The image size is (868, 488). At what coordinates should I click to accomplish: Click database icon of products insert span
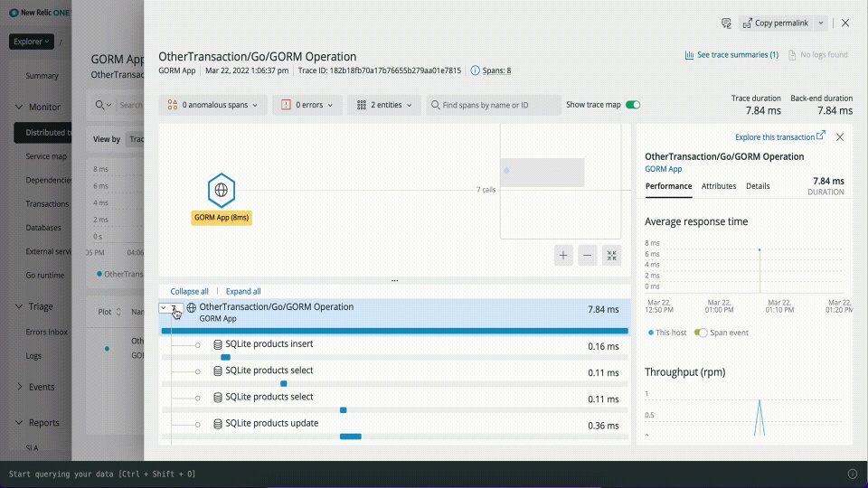(218, 344)
